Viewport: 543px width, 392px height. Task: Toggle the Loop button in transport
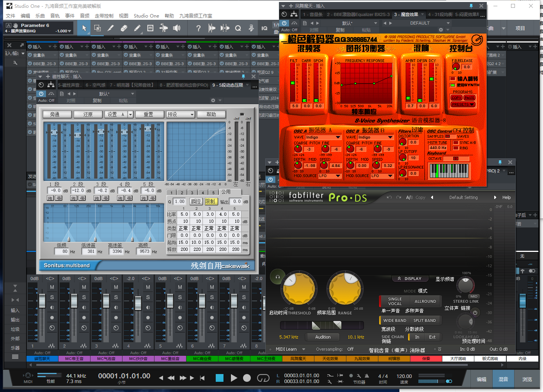point(263,378)
